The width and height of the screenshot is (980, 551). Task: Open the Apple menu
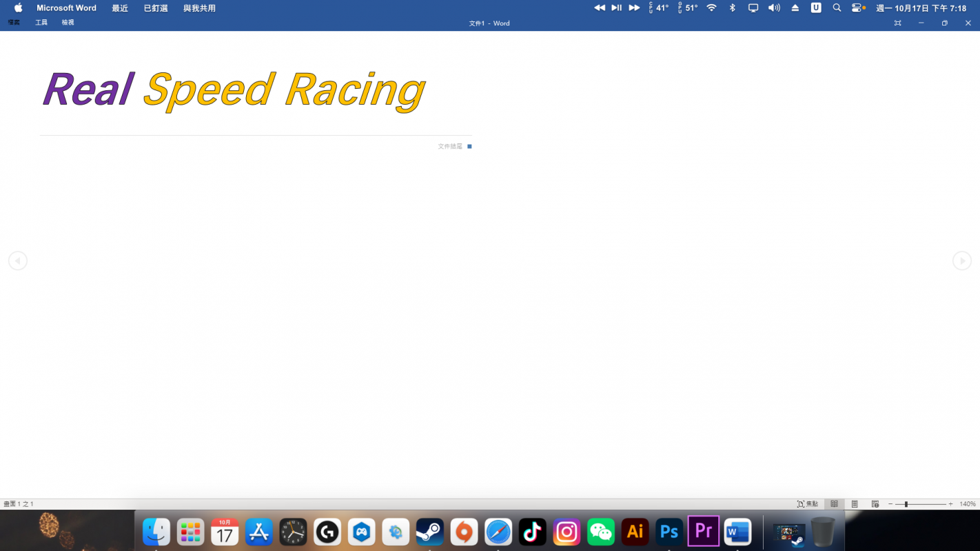tap(18, 8)
